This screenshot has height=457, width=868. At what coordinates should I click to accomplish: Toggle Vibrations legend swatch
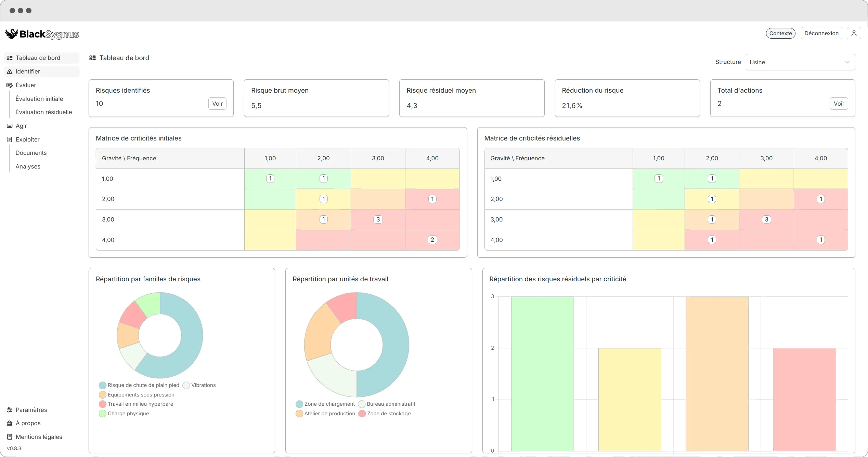pos(186,385)
